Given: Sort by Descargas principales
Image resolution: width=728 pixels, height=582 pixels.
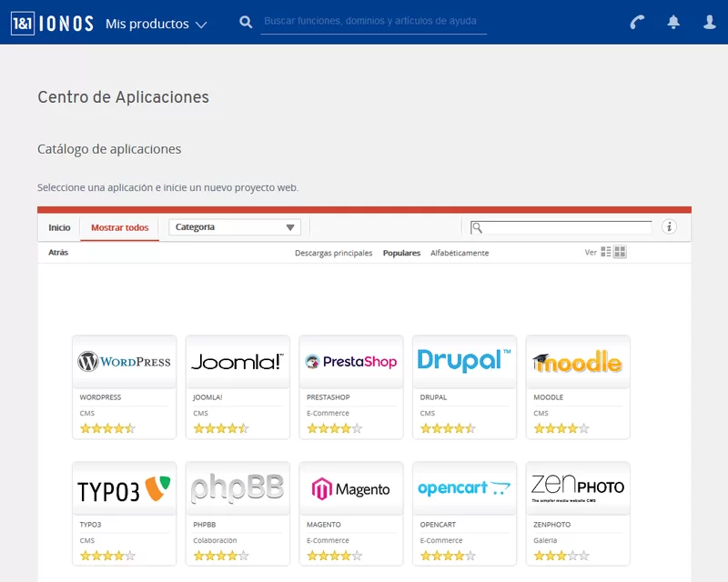Looking at the screenshot, I should (x=334, y=253).
